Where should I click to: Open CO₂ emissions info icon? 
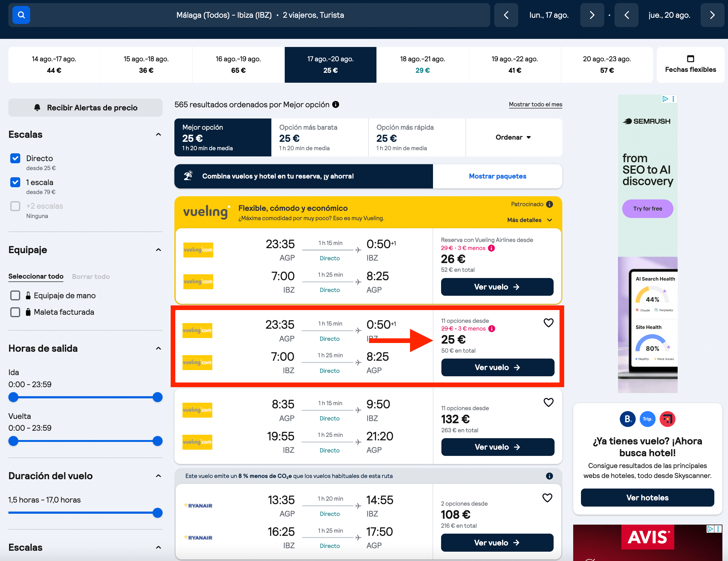point(549,476)
